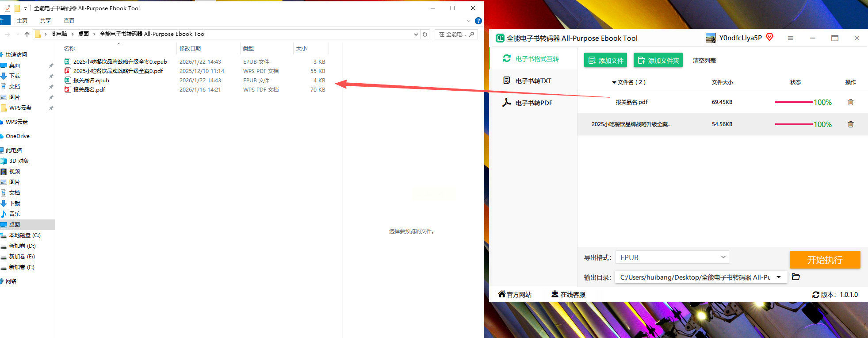Open 新加卷 (F:) in the sidebar
Viewport: 868px width, 338px height.
22,267
